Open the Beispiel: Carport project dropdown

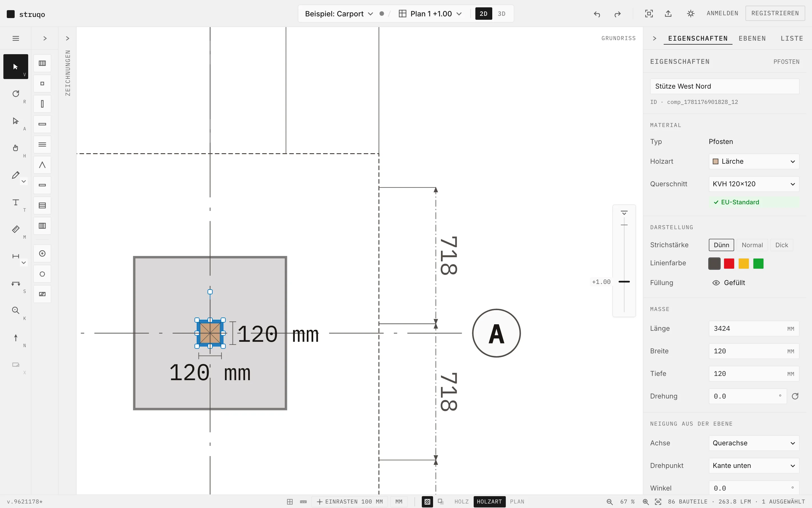point(339,14)
